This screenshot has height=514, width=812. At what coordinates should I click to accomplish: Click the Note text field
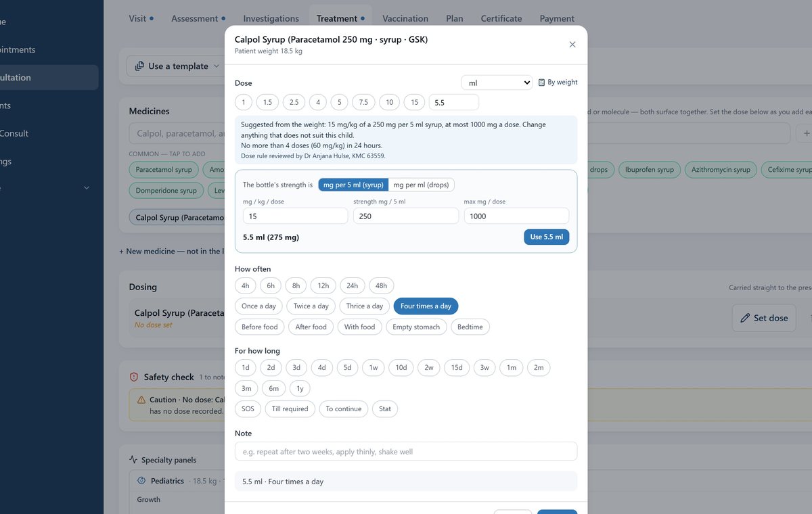pos(406,452)
